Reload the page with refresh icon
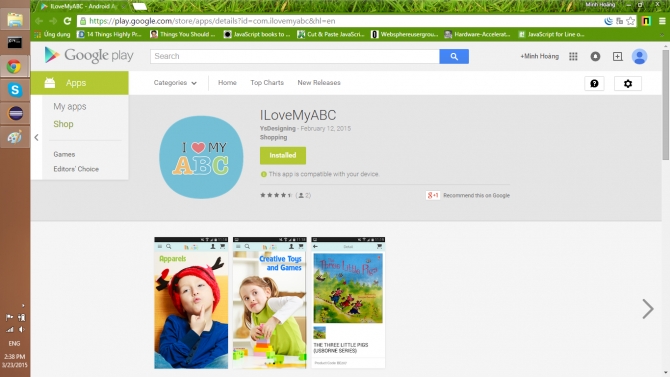 coord(67,21)
